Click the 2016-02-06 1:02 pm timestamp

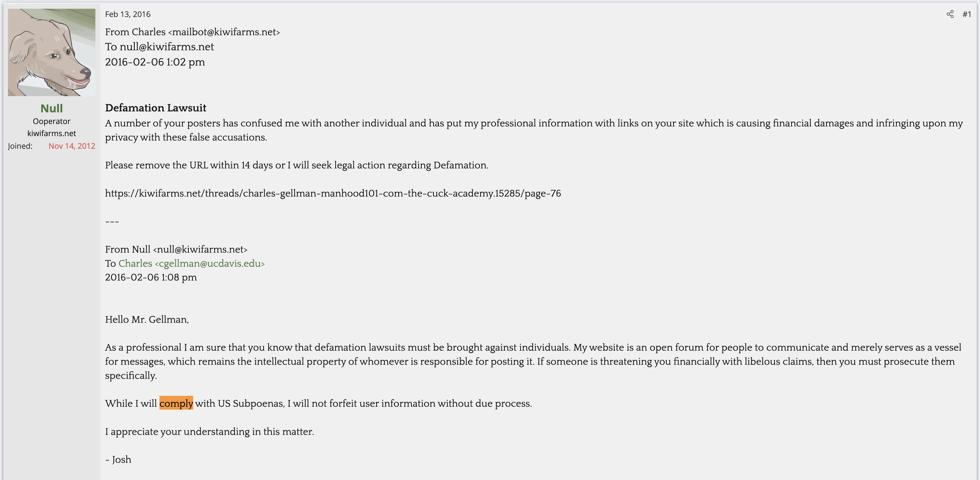tap(155, 62)
